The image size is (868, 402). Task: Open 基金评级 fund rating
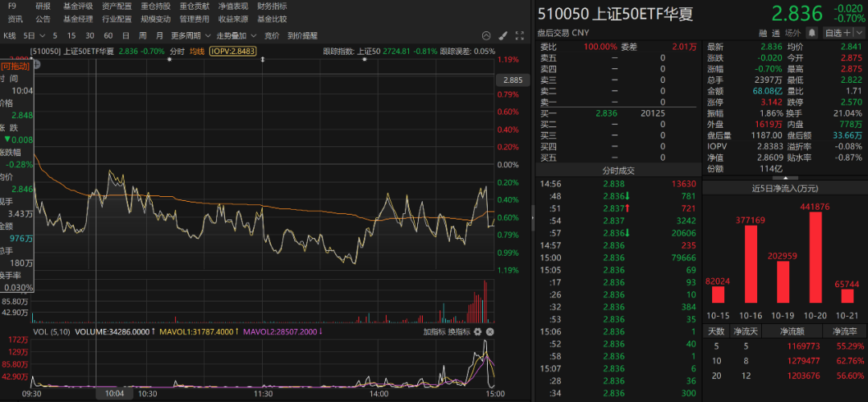click(78, 6)
